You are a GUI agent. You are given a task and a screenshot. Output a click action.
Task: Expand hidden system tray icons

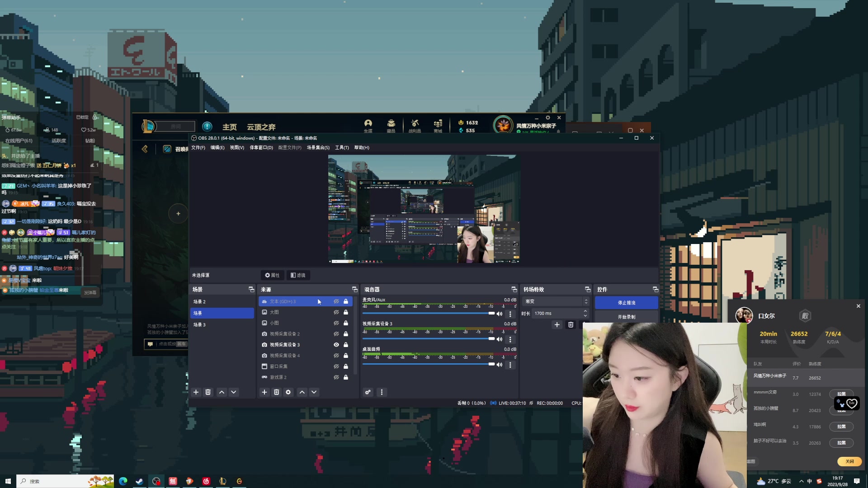click(x=801, y=481)
